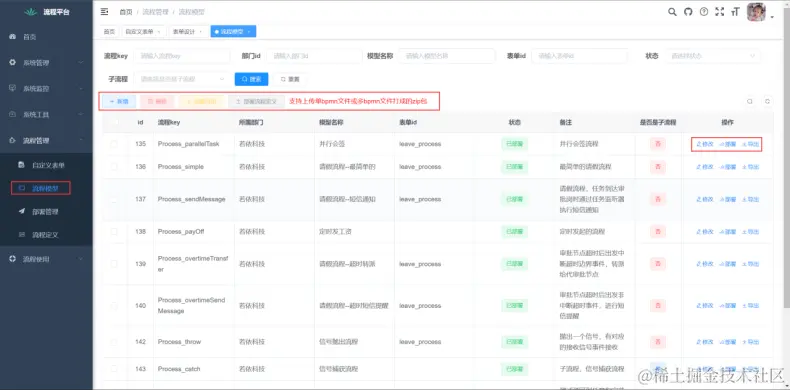This screenshot has width=791, height=391.
Task: Check the row 136 Process_simple checkbox
Action: 115,166
